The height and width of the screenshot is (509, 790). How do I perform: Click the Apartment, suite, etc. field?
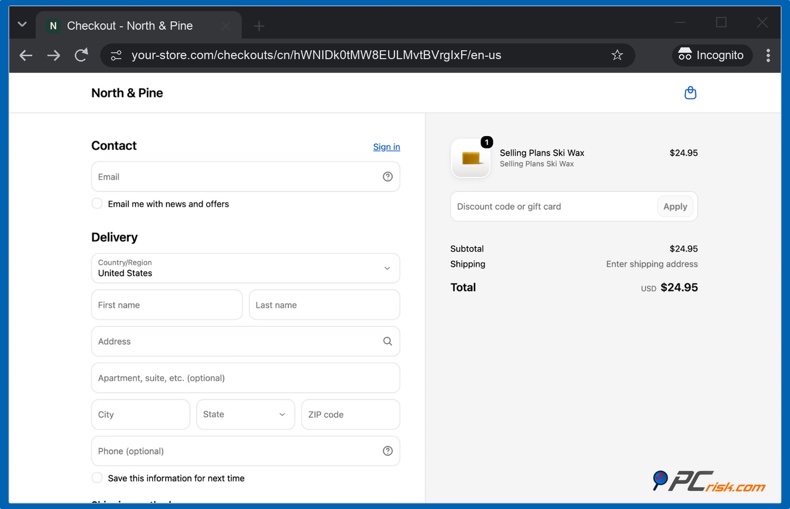245,378
